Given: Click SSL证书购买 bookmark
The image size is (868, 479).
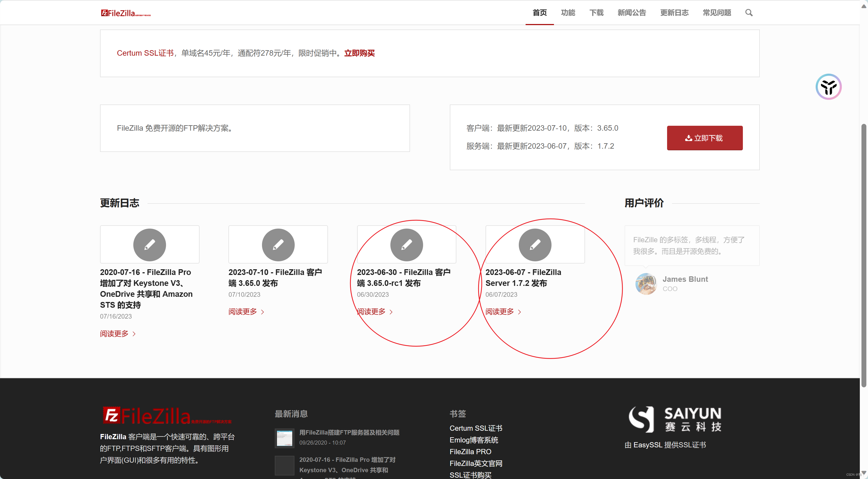Looking at the screenshot, I should 470,475.
